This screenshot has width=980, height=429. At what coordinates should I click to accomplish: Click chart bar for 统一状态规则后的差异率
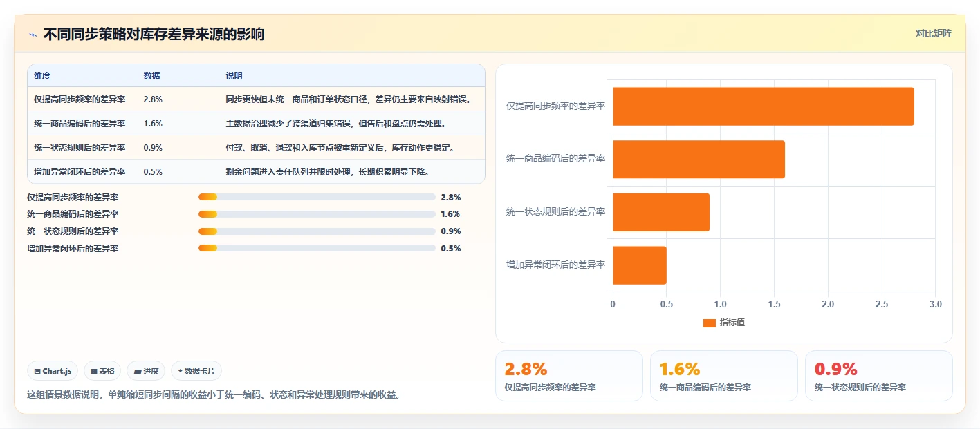(x=661, y=212)
